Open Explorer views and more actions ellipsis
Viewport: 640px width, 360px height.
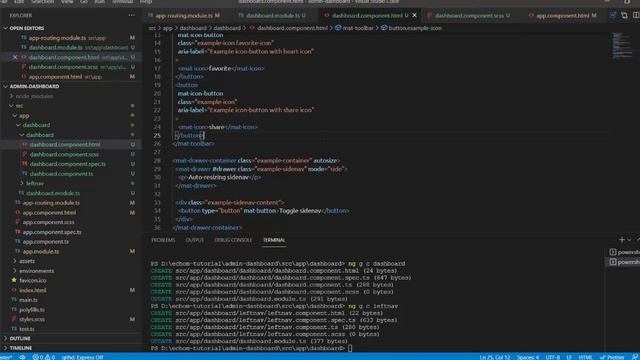pyautogui.click(x=131, y=16)
